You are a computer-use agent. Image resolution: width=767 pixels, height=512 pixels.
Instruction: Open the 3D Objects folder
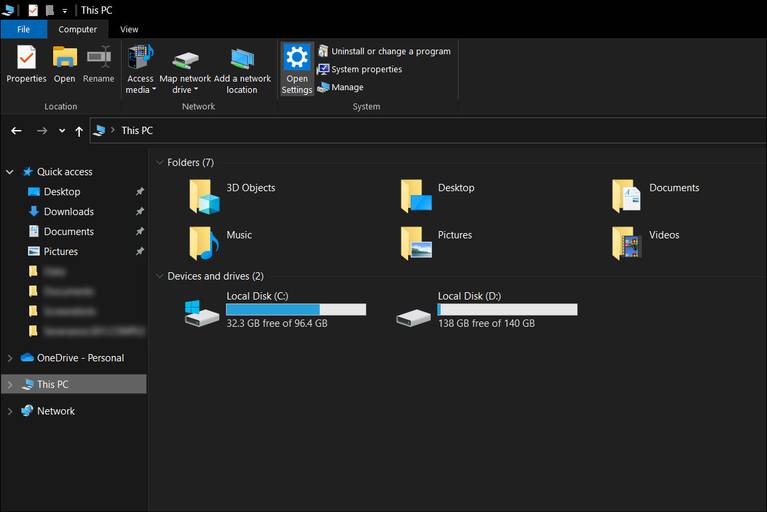point(204,196)
